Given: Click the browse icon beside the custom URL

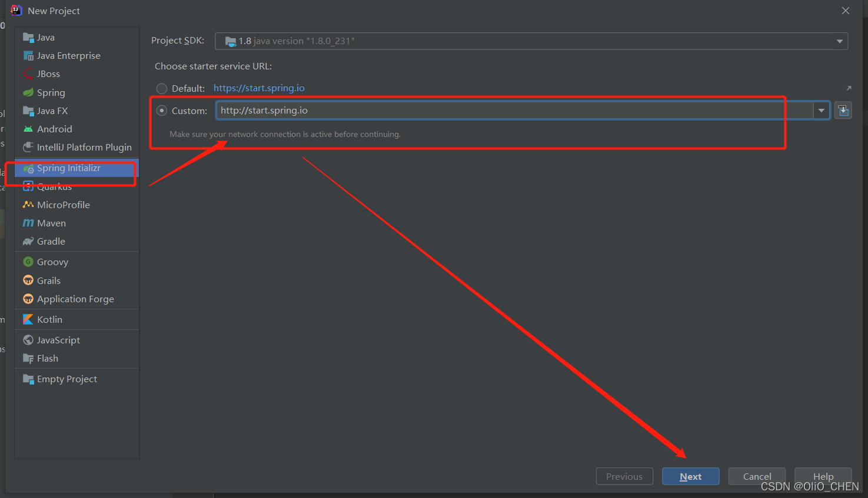Looking at the screenshot, I should (843, 110).
